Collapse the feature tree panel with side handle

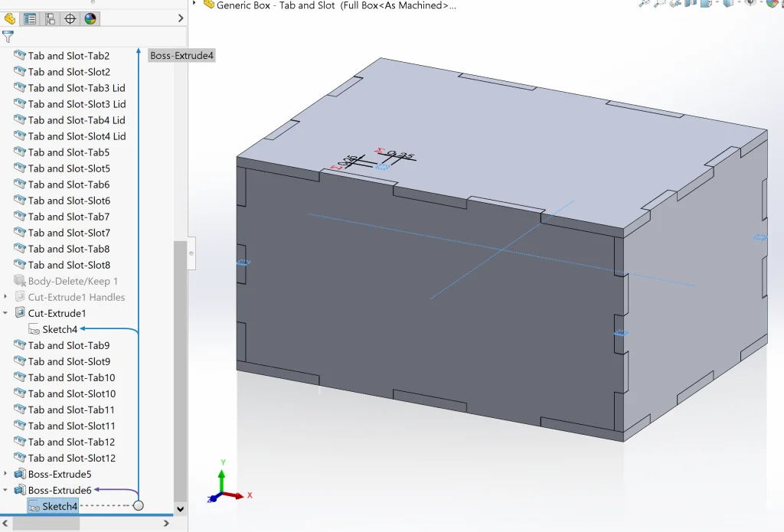coord(191,253)
